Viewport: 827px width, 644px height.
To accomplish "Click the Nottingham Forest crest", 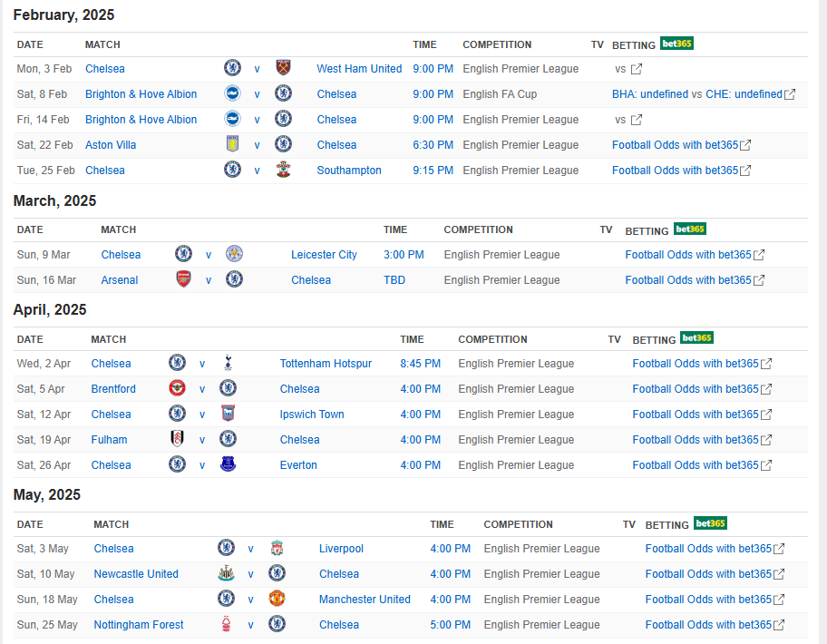I will [x=227, y=623].
